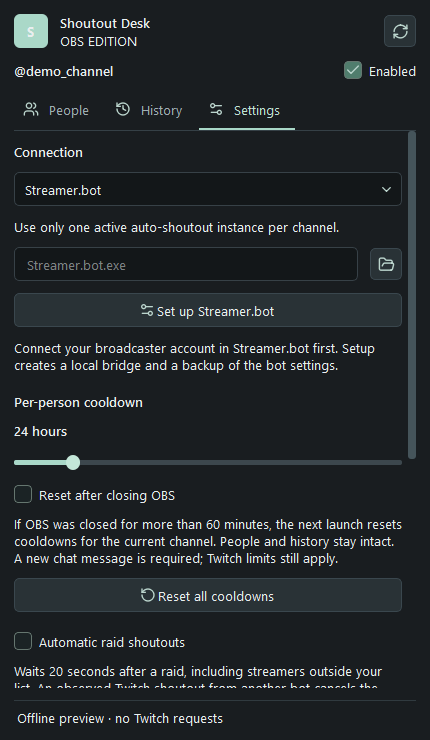This screenshot has width=430, height=740.
Task: Browse for Streamer.bot.exe with folder icon
Action: [386, 264]
